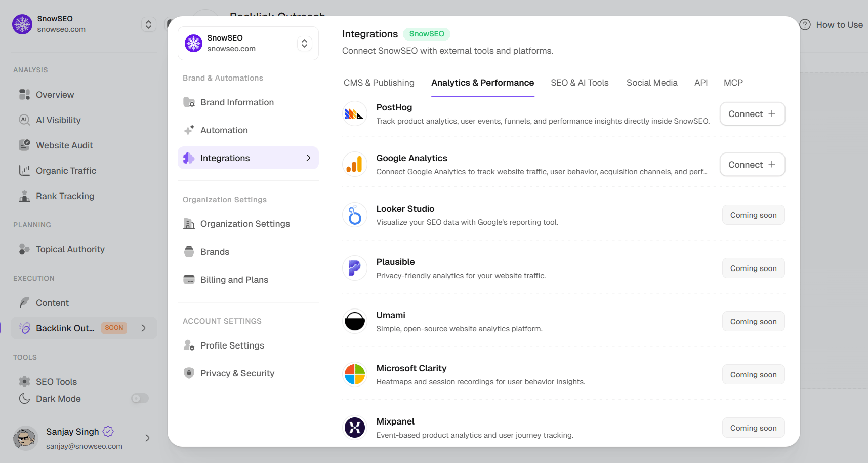Click the Looker Studio logo icon
The width and height of the screenshot is (868, 463).
[355, 215]
